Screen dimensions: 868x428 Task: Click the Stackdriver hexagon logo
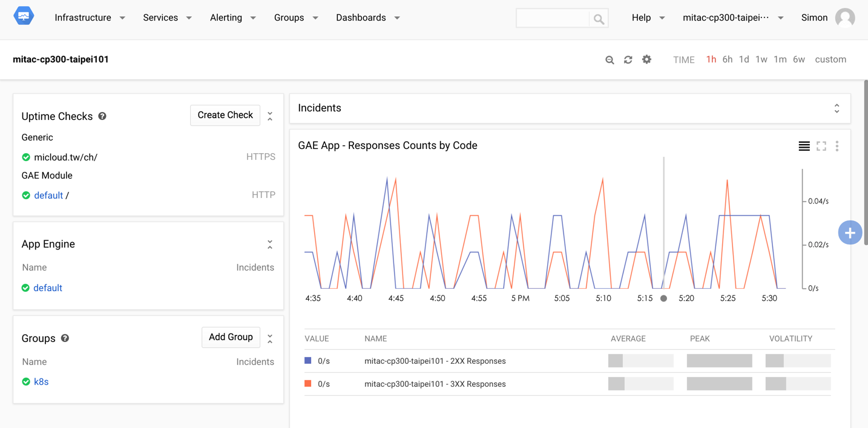pos(24,16)
